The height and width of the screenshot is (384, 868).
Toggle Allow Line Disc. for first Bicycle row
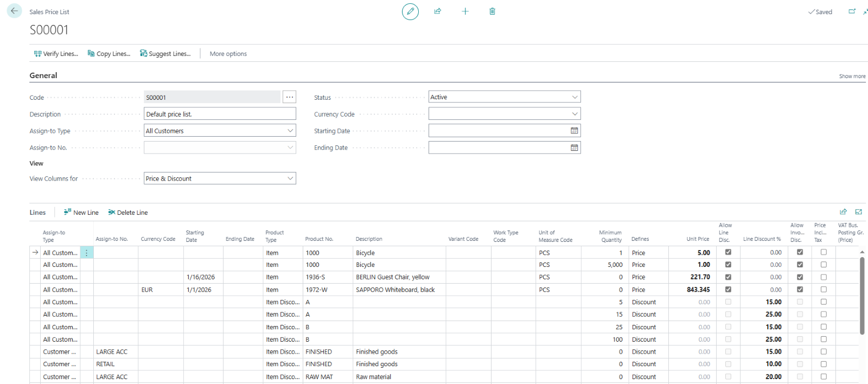click(728, 252)
